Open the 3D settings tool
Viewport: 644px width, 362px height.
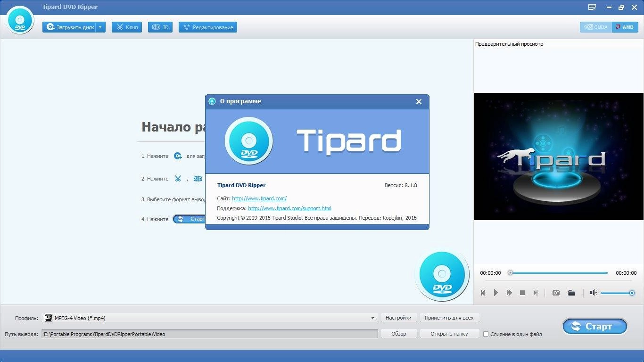click(160, 27)
